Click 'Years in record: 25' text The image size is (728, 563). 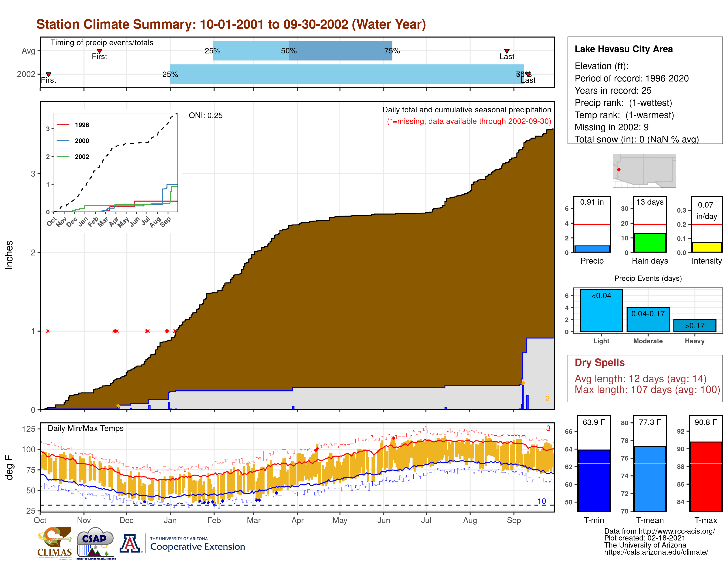coord(613,90)
